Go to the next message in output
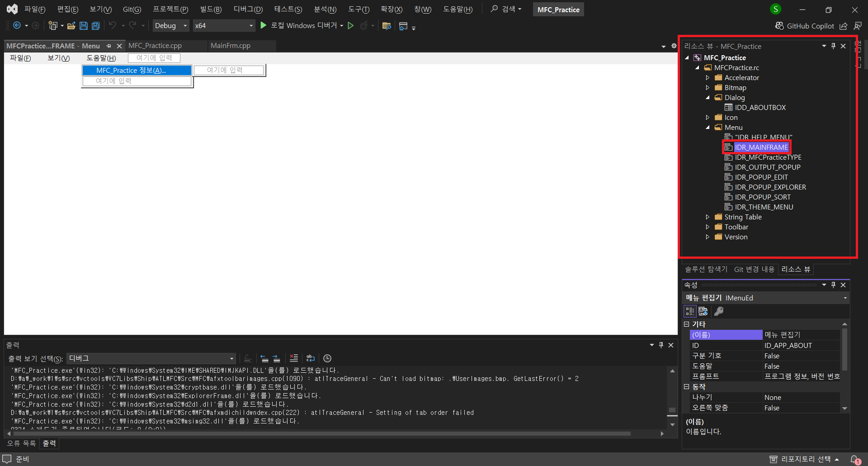The height and width of the screenshot is (466, 868). 276,358
